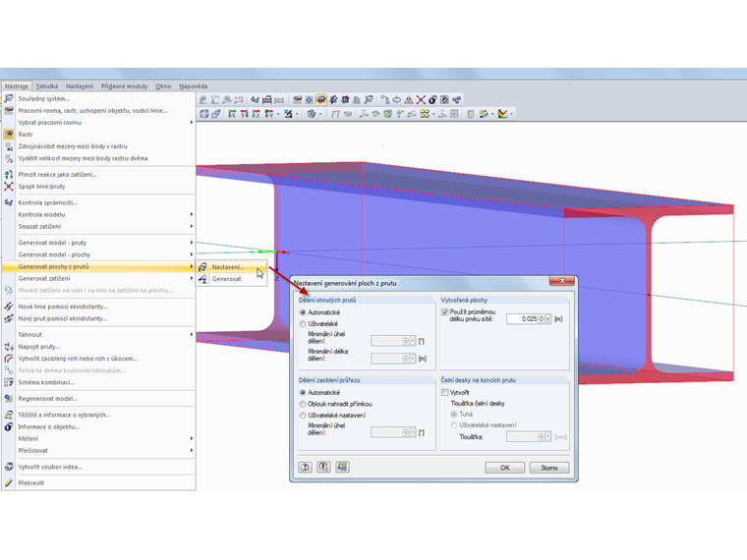The height and width of the screenshot is (560, 747).
Task: Click the Schéma kombinací menu icon
Action: pyautogui.click(x=9, y=382)
